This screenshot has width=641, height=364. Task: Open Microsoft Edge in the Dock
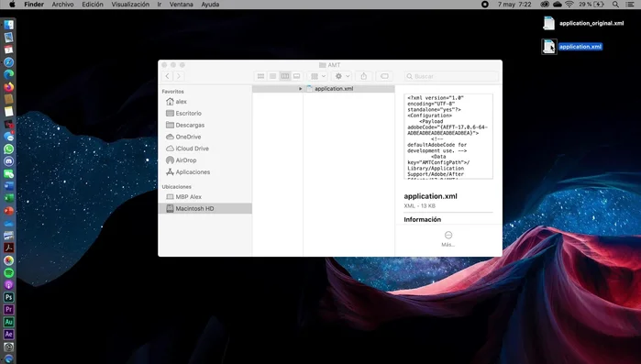(8, 74)
